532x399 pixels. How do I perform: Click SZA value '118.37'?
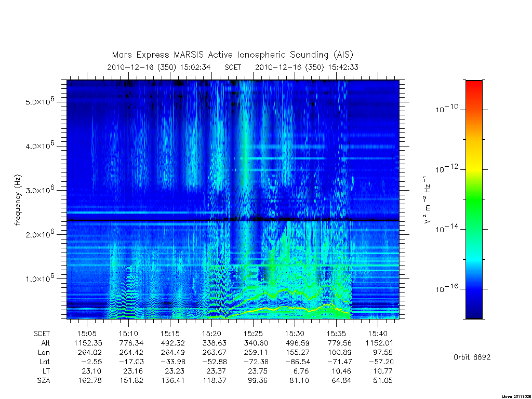click(214, 381)
